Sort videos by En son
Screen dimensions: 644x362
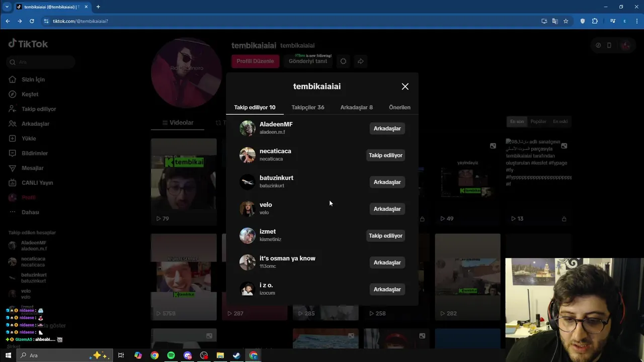point(517,122)
